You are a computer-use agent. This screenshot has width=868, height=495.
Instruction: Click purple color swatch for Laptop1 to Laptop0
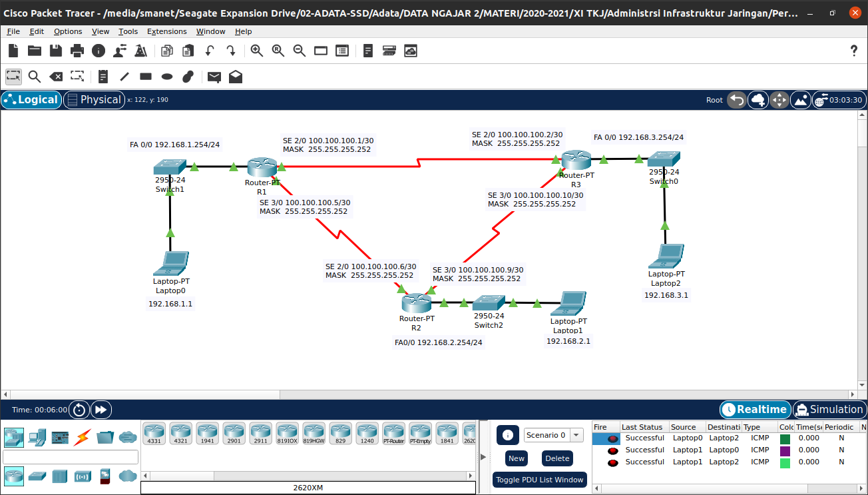coord(785,451)
